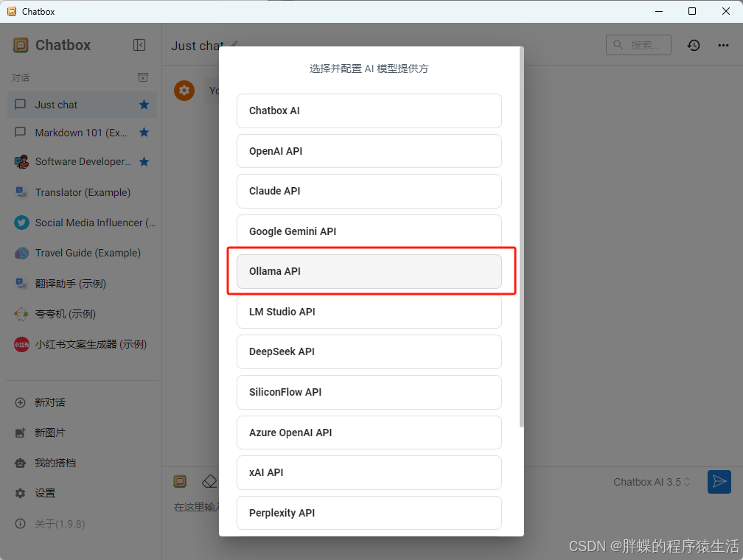Image resolution: width=743 pixels, height=560 pixels.
Task: Click Social Media Influencer Twitter icon
Action: (x=21, y=223)
